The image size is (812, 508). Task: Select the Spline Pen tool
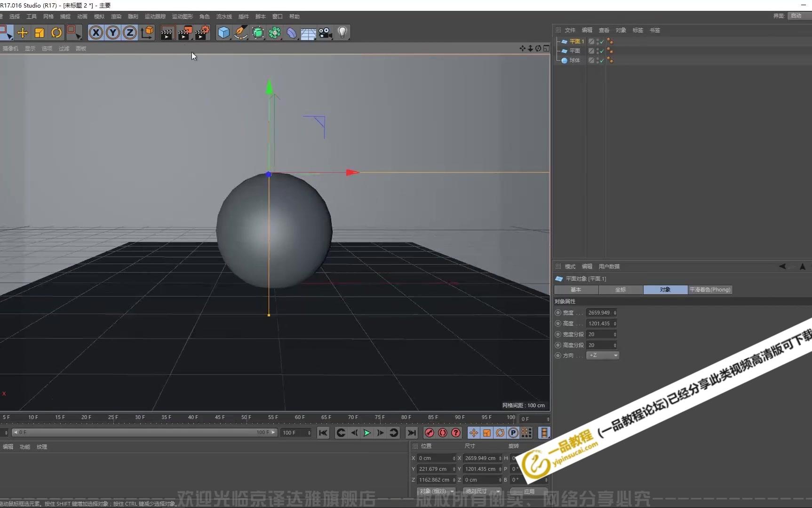(241, 32)
